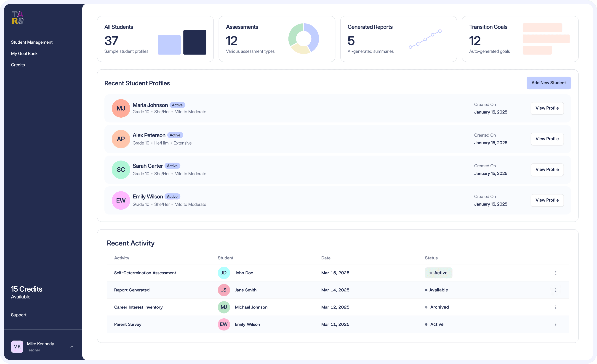Viewport: 597px width, 364px height.
Task: Click Career Interest Inventory activity
Action: tap(138, 307)
